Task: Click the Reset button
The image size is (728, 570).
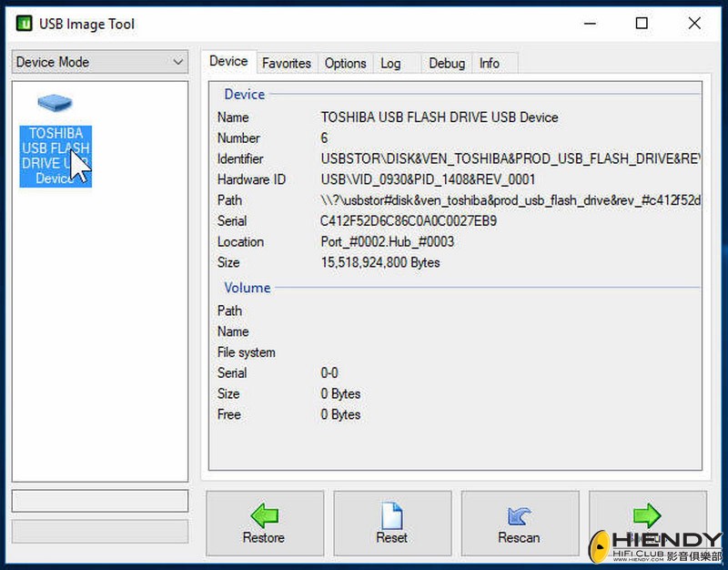Action: (x=391, y=524)
